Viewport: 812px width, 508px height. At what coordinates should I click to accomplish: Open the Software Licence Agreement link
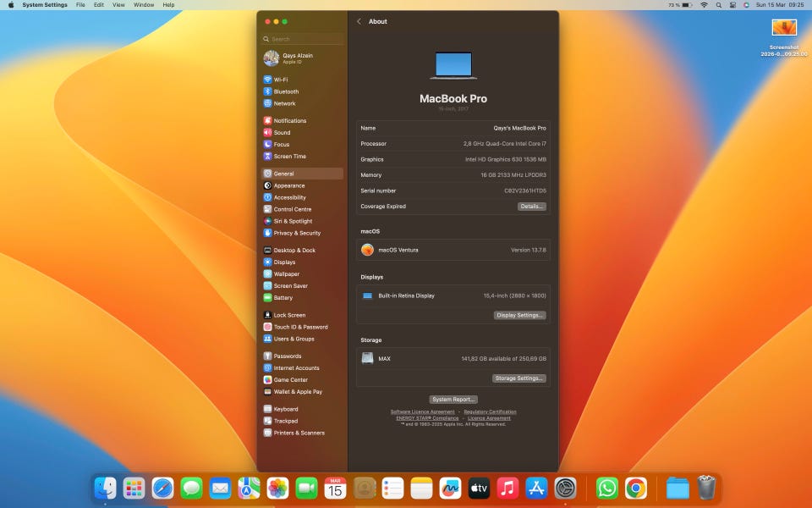[x=422, y=411]
